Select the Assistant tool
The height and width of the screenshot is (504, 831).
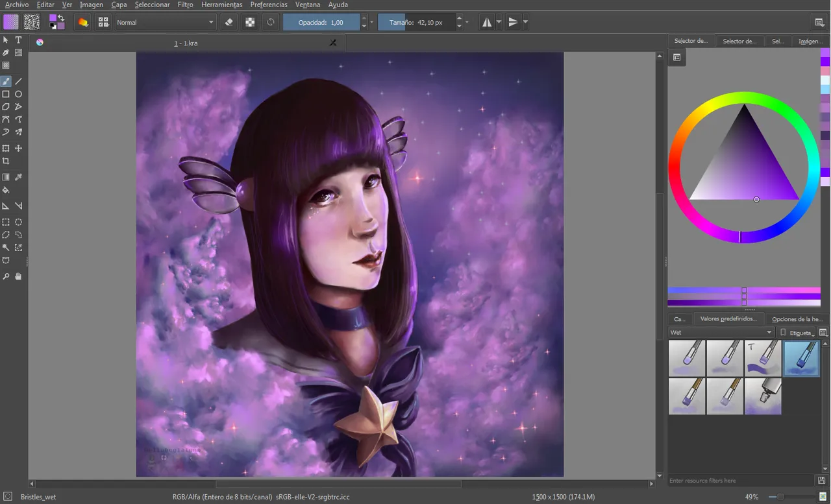click(x=6, y=206)
